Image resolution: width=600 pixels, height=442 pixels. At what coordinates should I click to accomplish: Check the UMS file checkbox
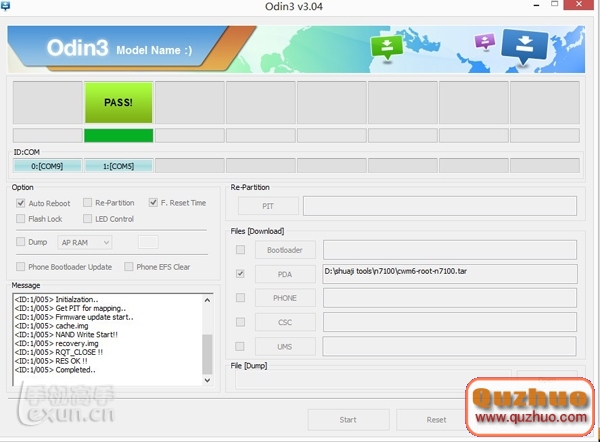pyautogui.click(x=240, y=346)
